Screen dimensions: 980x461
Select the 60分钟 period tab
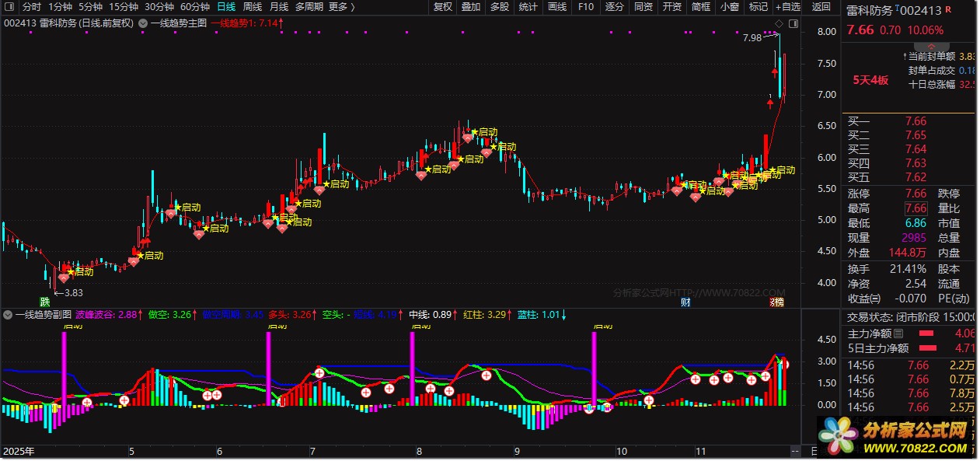195,7
